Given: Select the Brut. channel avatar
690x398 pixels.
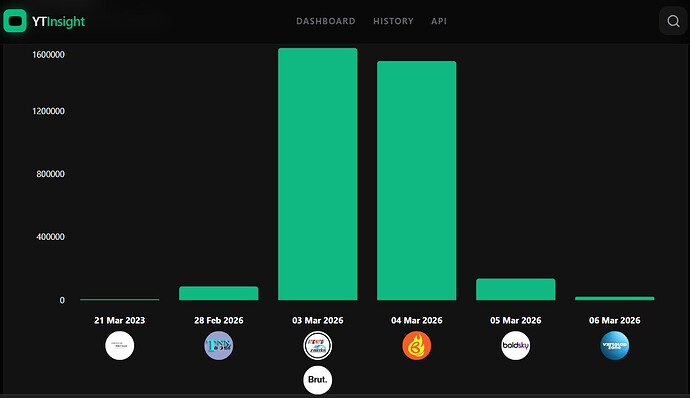Looking at the screenshot, I should click(318, 380).
